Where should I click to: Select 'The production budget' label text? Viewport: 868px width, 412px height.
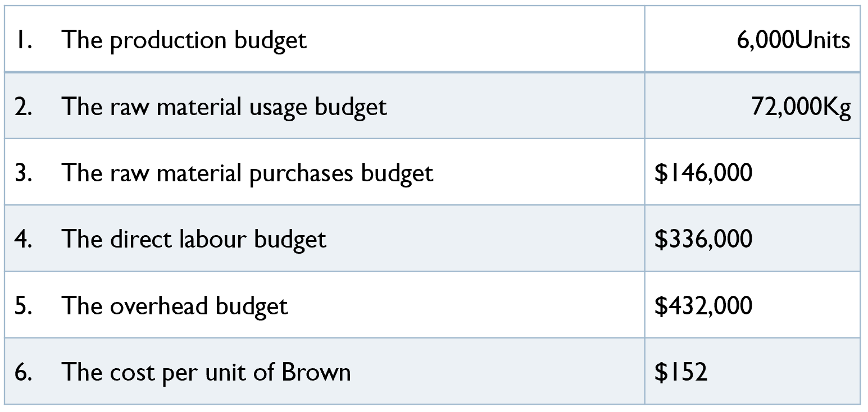[184, 40]
